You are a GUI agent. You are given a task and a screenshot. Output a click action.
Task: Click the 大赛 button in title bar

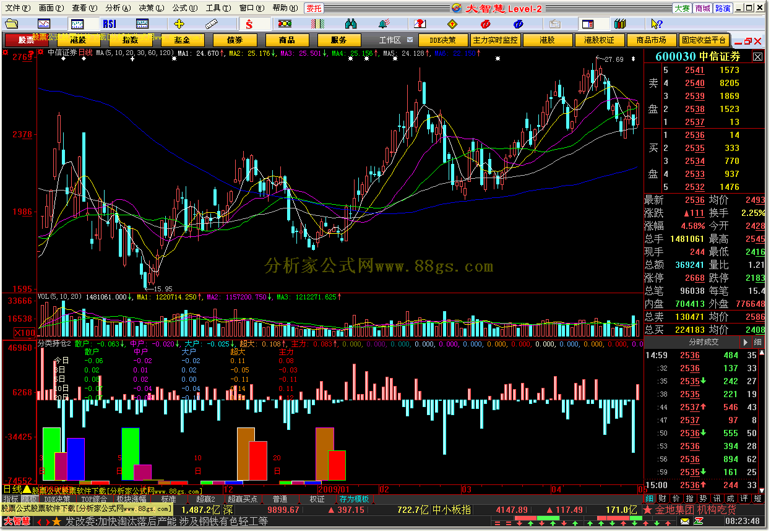[683, 8]
